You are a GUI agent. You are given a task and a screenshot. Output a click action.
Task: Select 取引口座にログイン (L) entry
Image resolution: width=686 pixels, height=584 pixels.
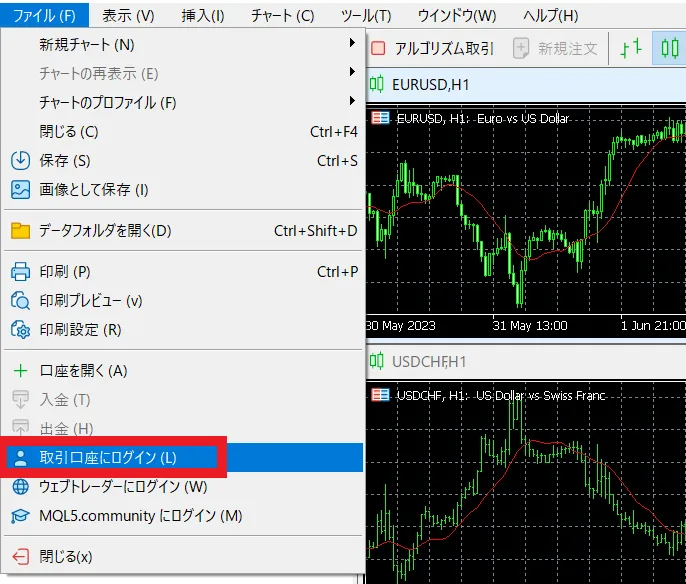coord(183,458)
